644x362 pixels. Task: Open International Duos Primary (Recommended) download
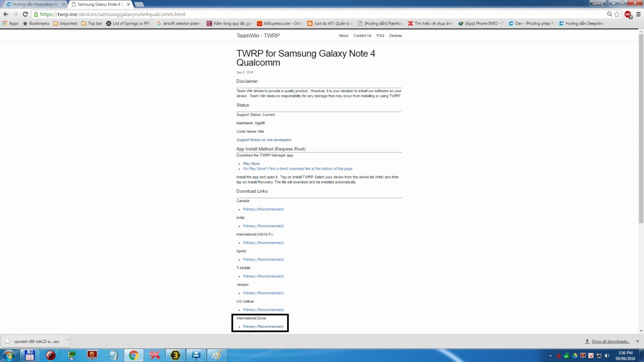pos(263,327)
